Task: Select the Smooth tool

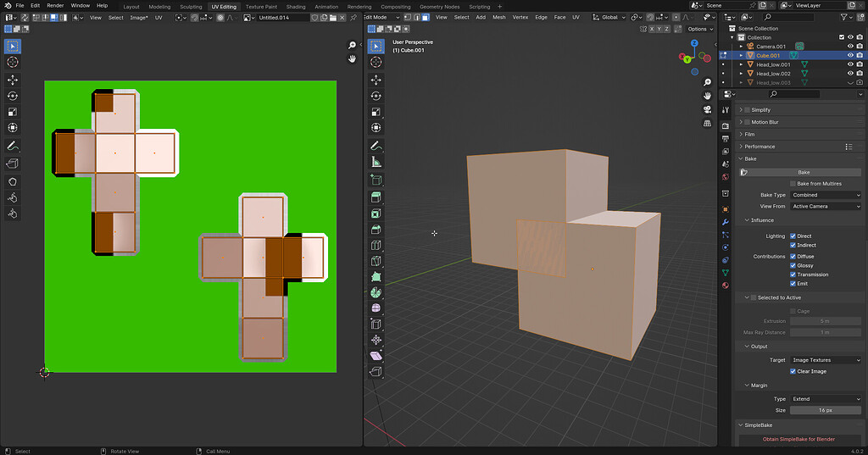Action: coord(376,308)
